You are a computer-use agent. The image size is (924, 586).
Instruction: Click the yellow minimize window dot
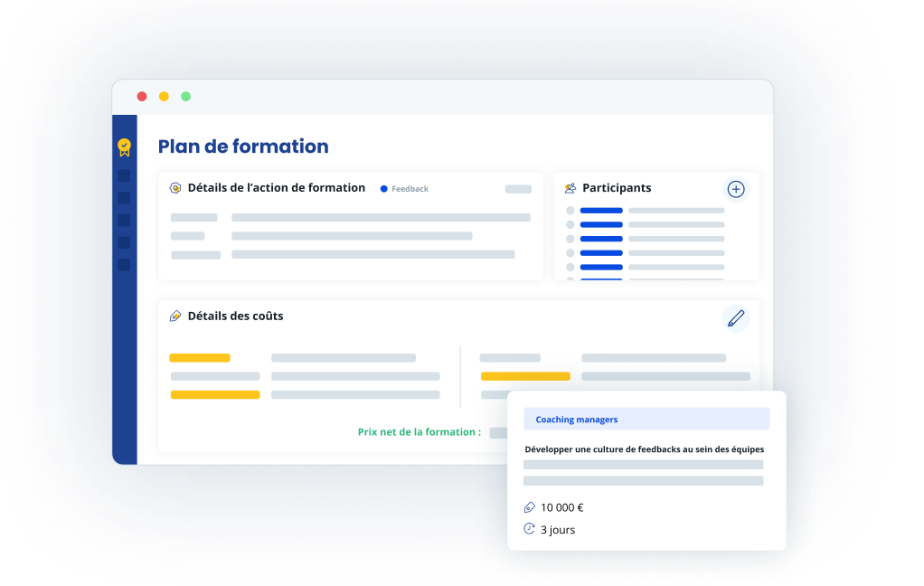(x=164, y=97)
